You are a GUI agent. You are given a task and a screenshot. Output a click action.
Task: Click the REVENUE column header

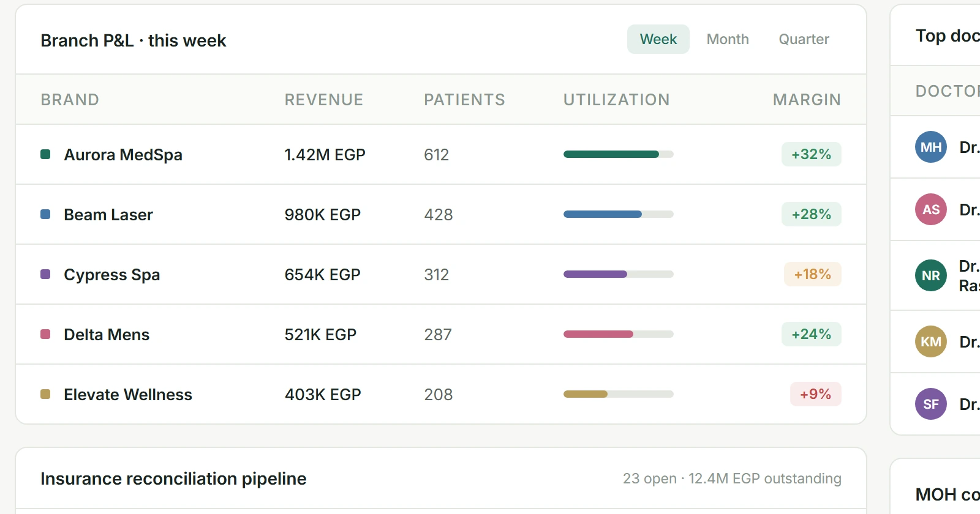point(324,100)
